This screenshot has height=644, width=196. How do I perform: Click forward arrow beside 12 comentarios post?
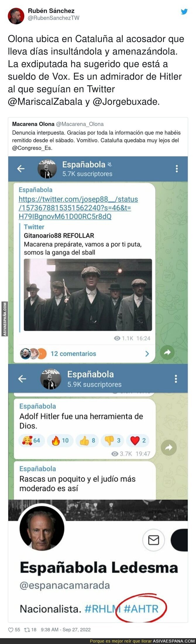(167, 353)
